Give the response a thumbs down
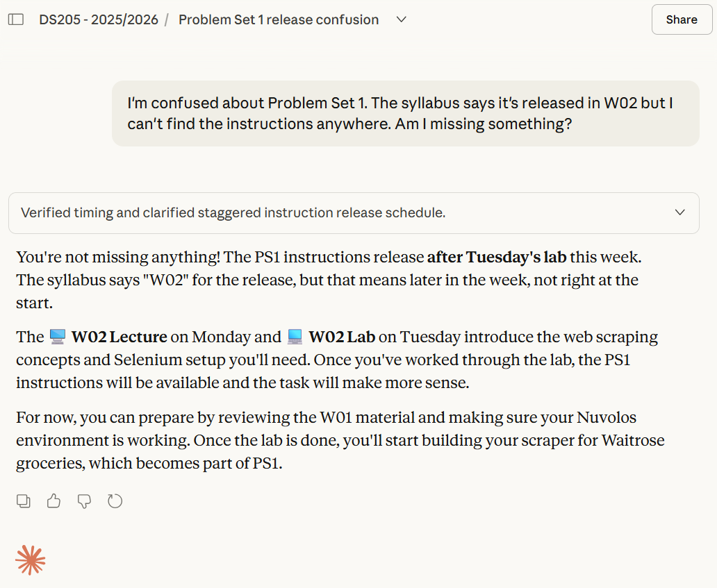Image resolution: width=717 pixels, height=588 pixels. (x=84, y=501)
